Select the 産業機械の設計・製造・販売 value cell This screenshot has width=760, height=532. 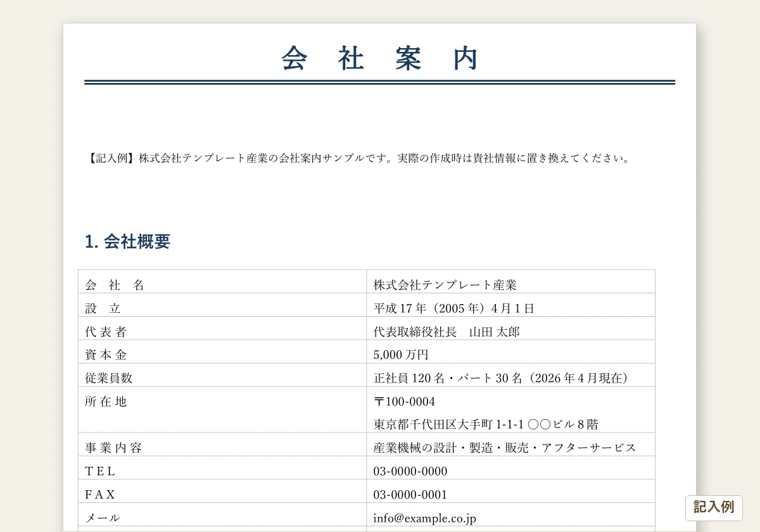click(x=510, y=445)
